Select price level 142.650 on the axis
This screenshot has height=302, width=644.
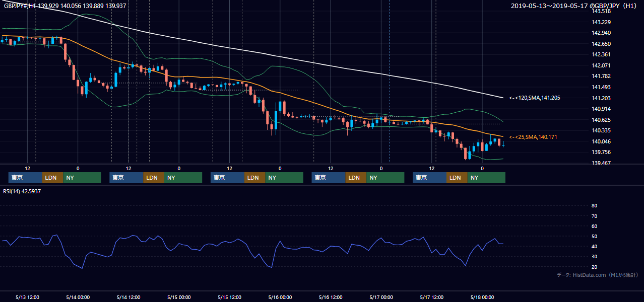pos(601,44)
